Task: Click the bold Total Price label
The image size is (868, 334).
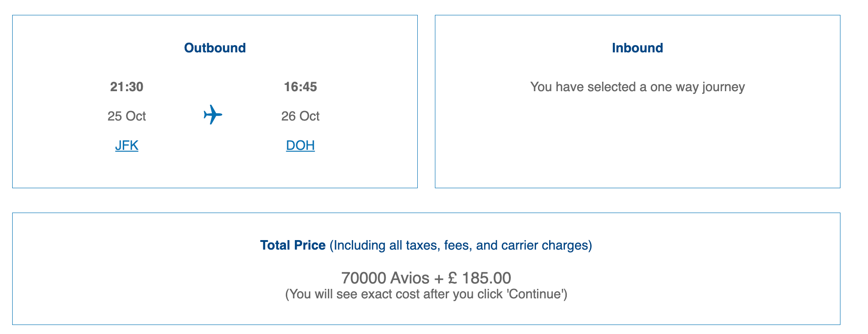Action: click(x=293, y=245)
